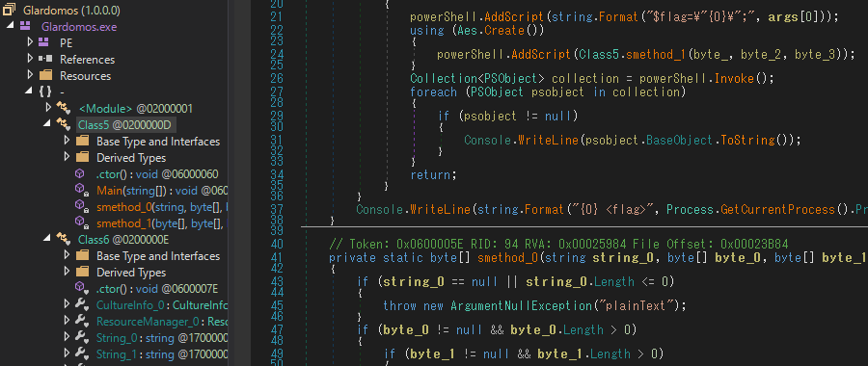Click the References node icon
The image size is (868, 366).
pos(45,59)
